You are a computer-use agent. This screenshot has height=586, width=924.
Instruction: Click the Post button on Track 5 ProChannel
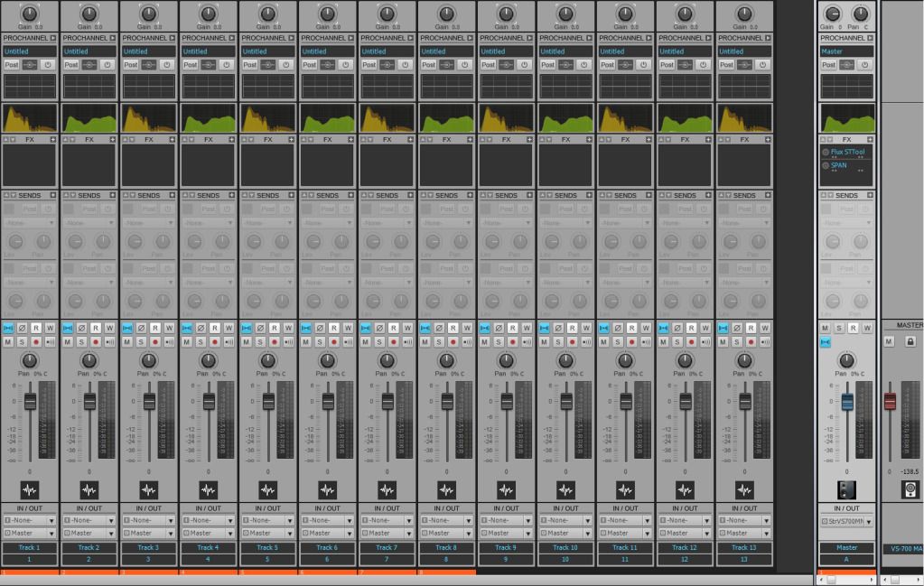[249, 65]
